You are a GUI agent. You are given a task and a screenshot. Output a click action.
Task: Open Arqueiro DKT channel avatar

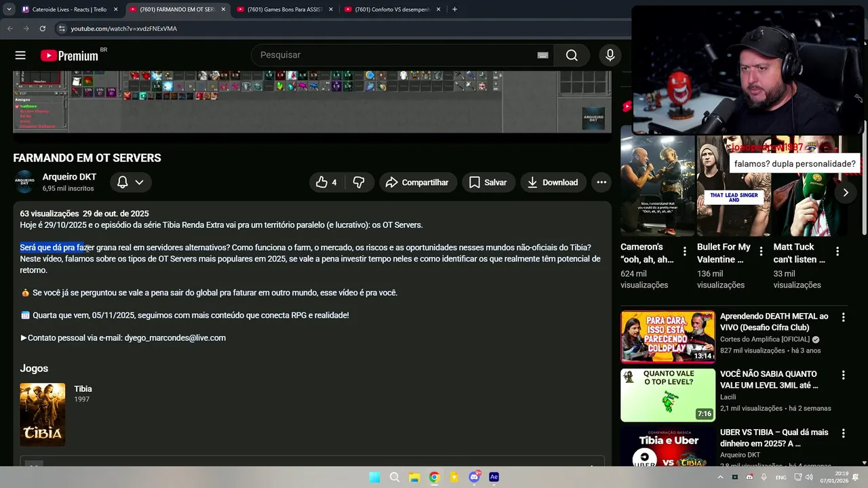(x=24, y=182)
